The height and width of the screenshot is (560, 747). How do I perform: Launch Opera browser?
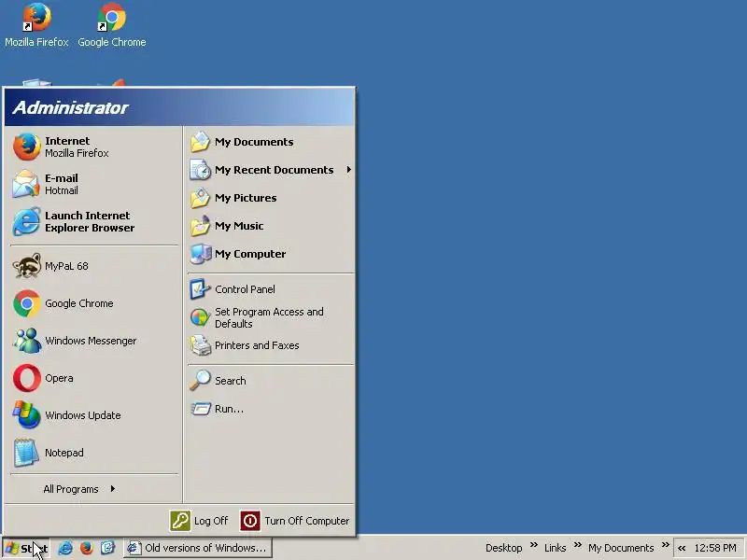click(94, 378)
